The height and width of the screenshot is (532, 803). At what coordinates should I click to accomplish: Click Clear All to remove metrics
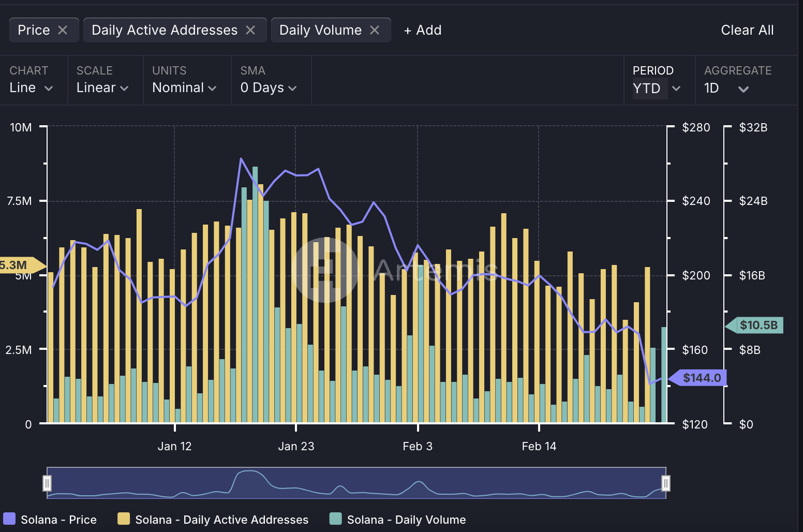(747, 30)
